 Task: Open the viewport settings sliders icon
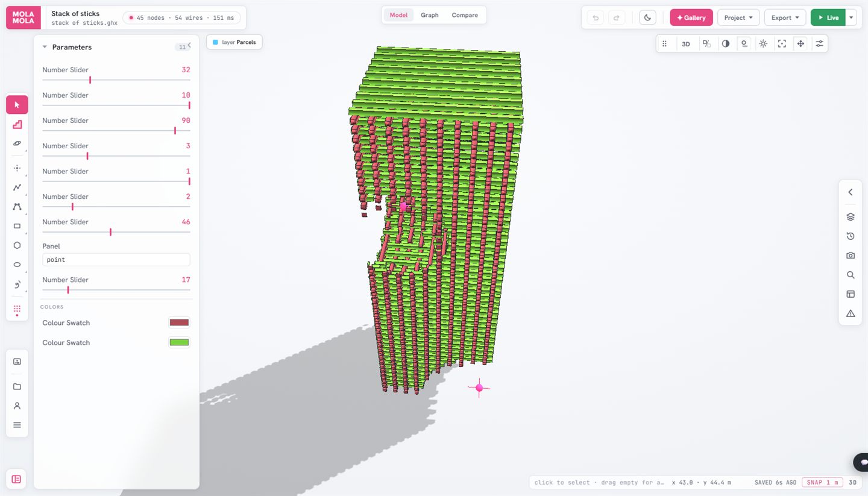pyautogui.click(x=819, y=43)
